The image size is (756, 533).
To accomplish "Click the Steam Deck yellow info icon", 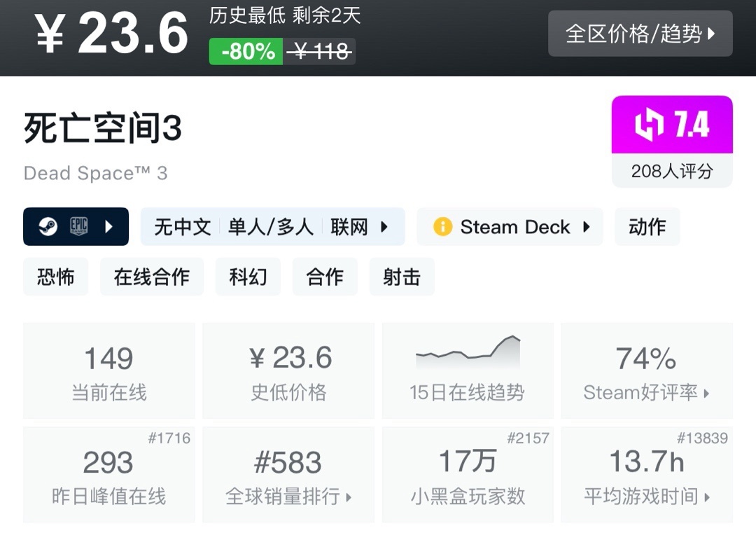I will (x=442, y=227).
